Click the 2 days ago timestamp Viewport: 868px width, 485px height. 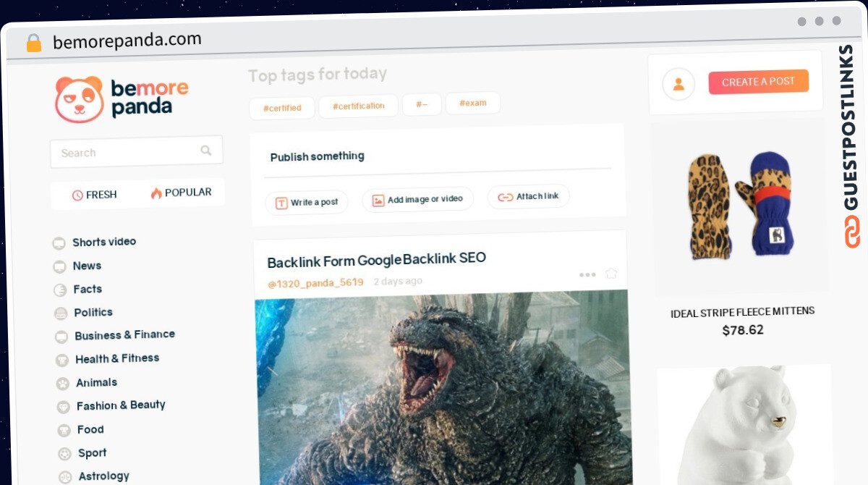398,281
